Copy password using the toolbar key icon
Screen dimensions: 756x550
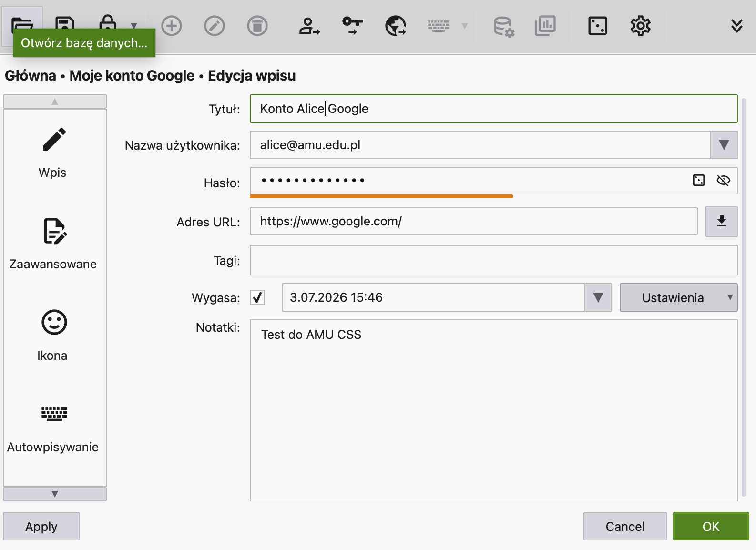click(352, 26)
